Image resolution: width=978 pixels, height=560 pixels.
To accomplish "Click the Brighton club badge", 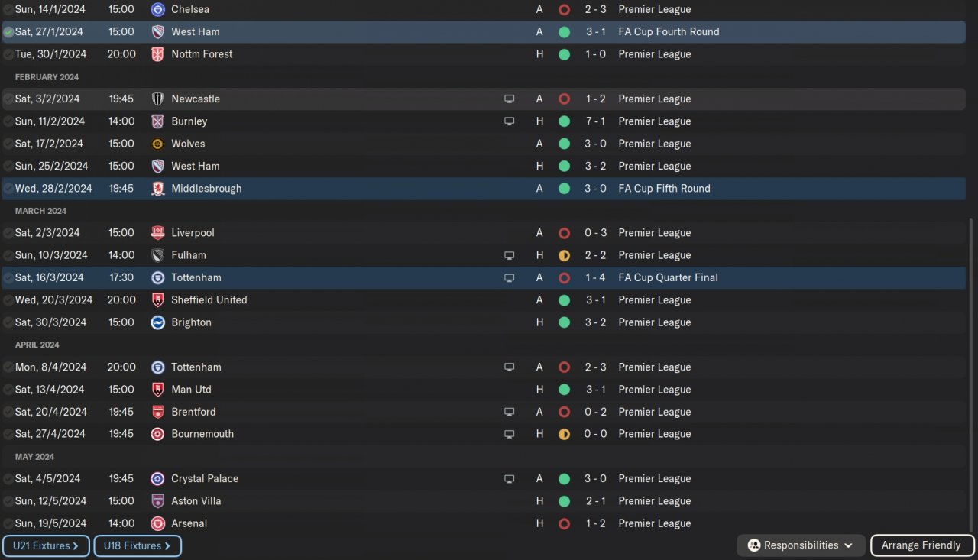I will (157, 322).
